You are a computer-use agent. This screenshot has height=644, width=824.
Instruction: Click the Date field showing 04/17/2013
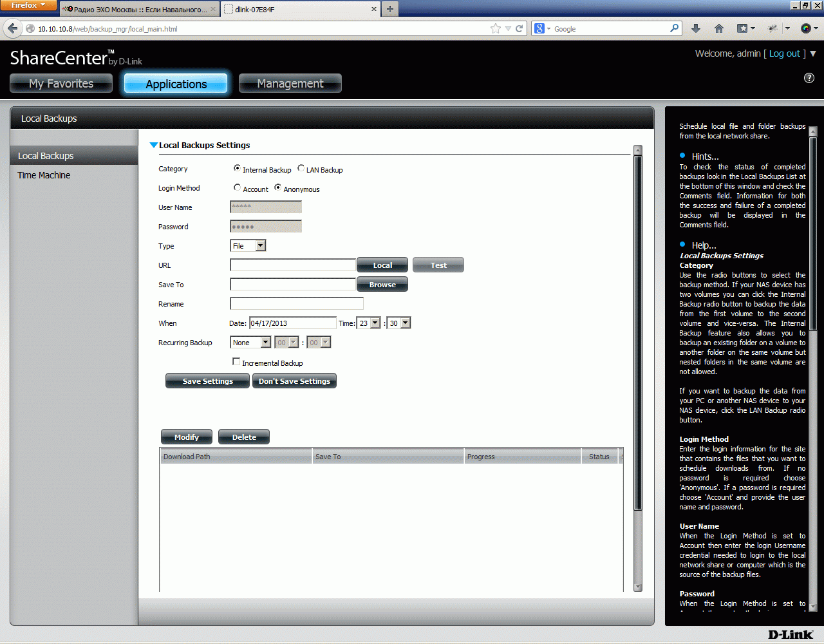click(x=293, y=323)
